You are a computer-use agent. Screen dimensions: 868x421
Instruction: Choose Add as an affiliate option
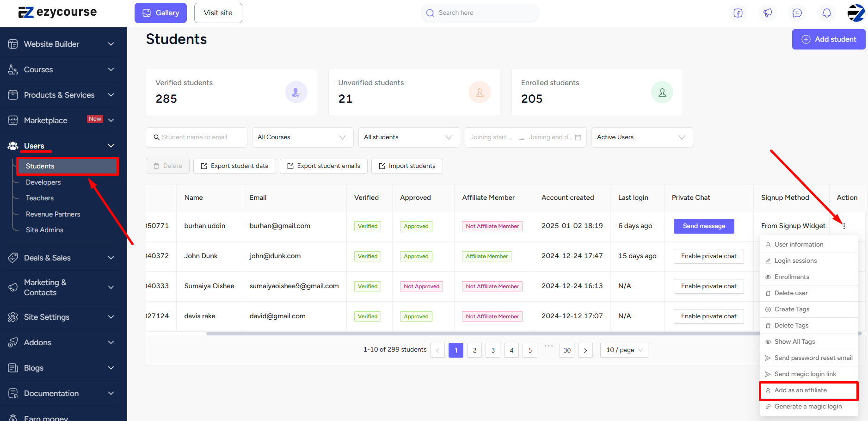(809, 390)
